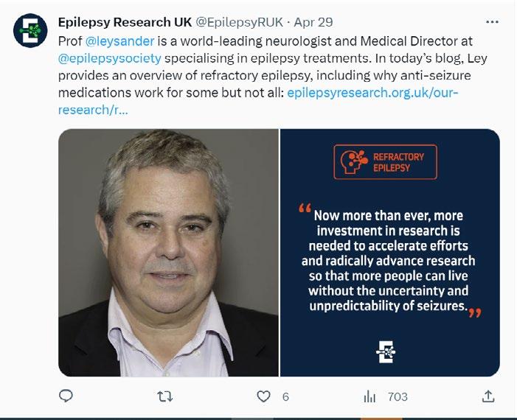Image resolution: width=517 pixels, height=420 pixels.
Task: Click the share upload icon
Action: 487,396
